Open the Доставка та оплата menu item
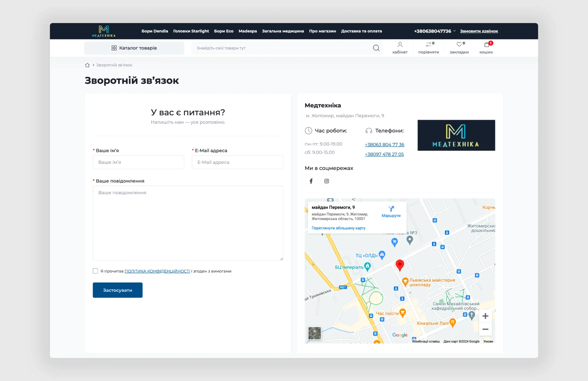Image resolution: width=588 pixels, height=381 pixels. click(362, 31)
